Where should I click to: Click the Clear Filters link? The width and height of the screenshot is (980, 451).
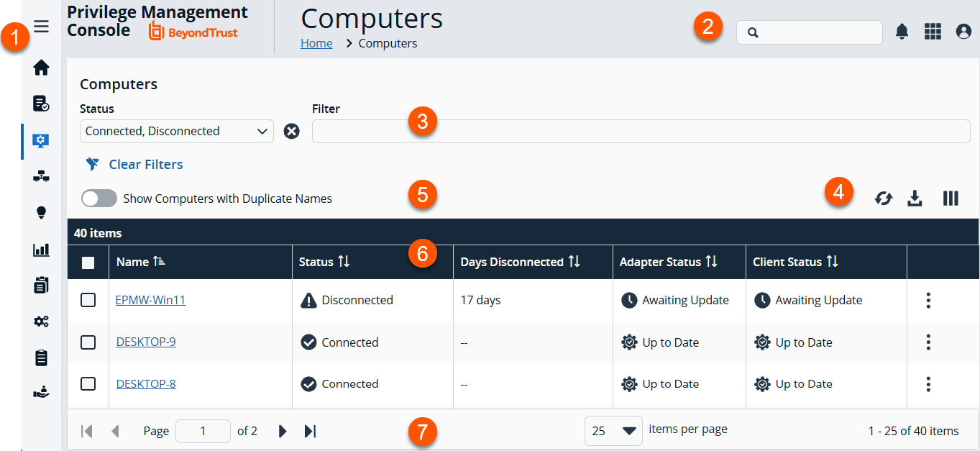coord(145,164)
